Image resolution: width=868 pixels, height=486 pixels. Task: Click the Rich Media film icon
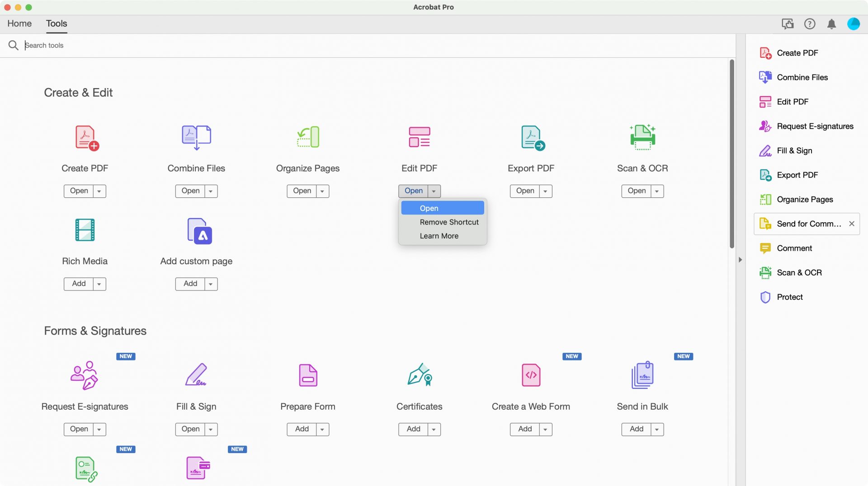85,230
